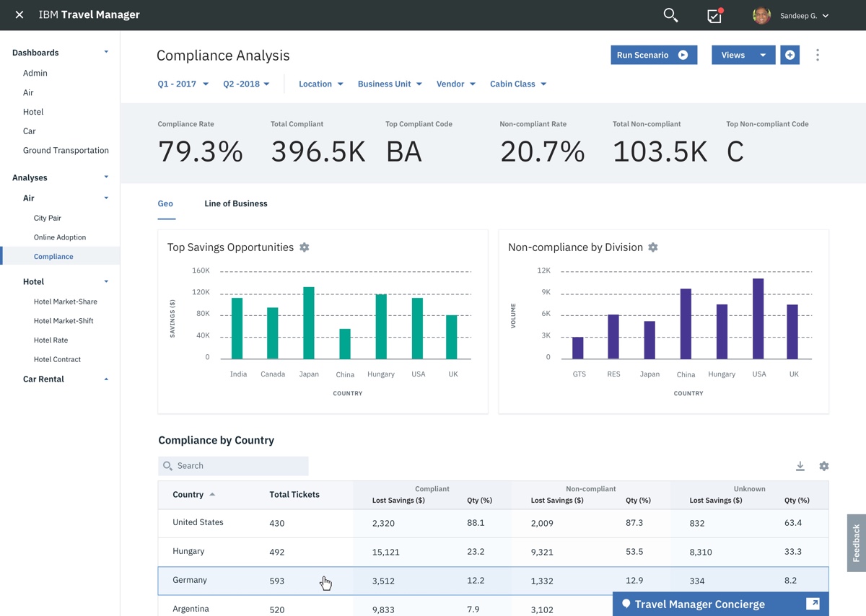This screenshot has height=616, width=866.
Task: Open Top Savings Opportunities chart settings gear
Action: click(x=305, y=247)
